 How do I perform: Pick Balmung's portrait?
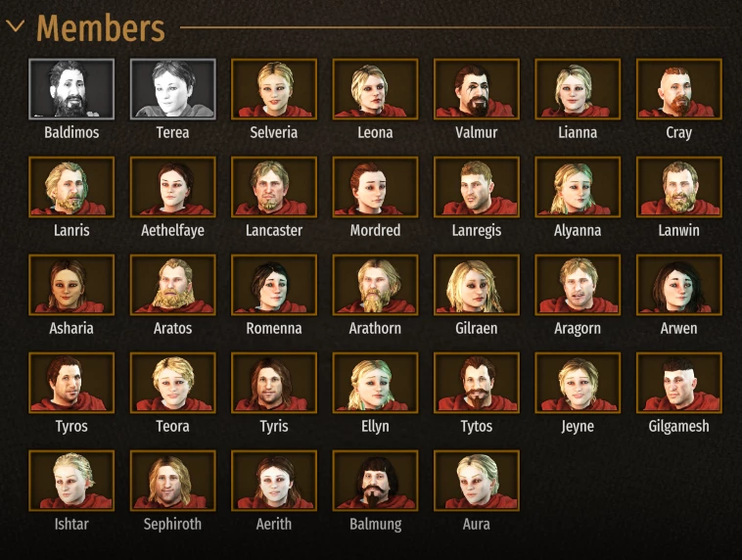[375, 481]
